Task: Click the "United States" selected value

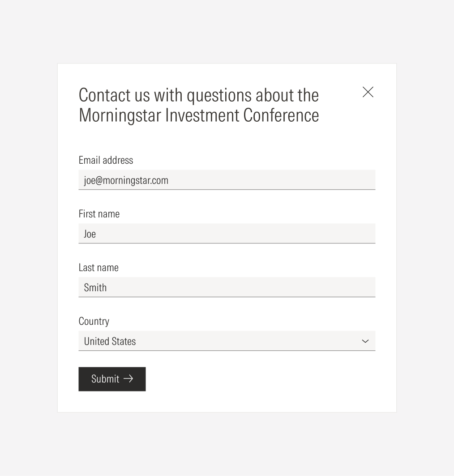Action: pyautogui.click(x=110, y=341)
